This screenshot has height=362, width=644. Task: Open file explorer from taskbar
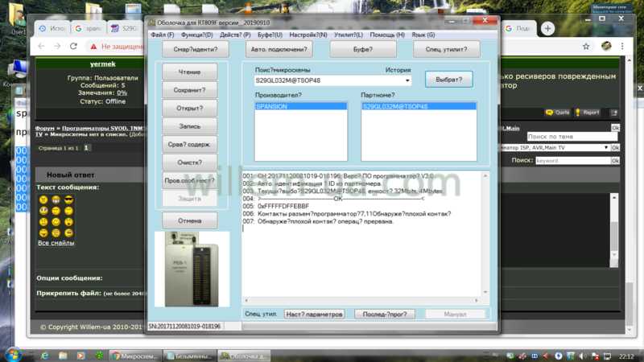tap(63, 356)
